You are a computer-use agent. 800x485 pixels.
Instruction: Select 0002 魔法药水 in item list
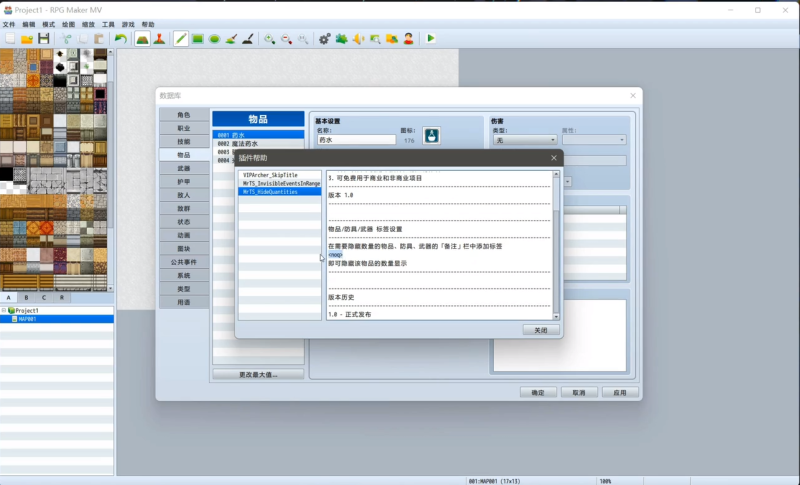coord(258,144)
